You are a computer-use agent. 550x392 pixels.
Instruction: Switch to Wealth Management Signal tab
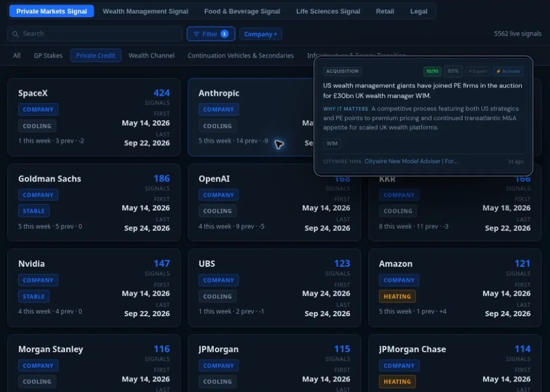tap(145, 11)
